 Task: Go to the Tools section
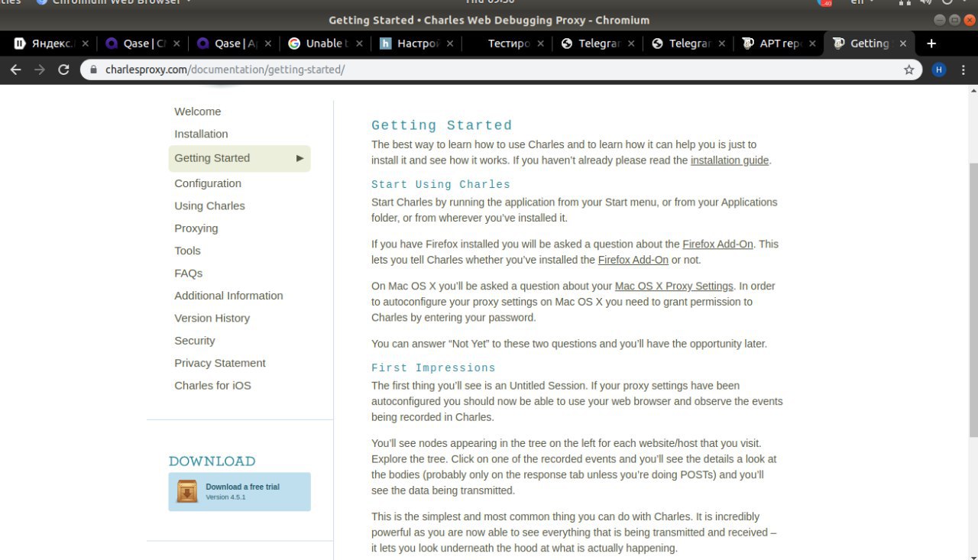187,251
